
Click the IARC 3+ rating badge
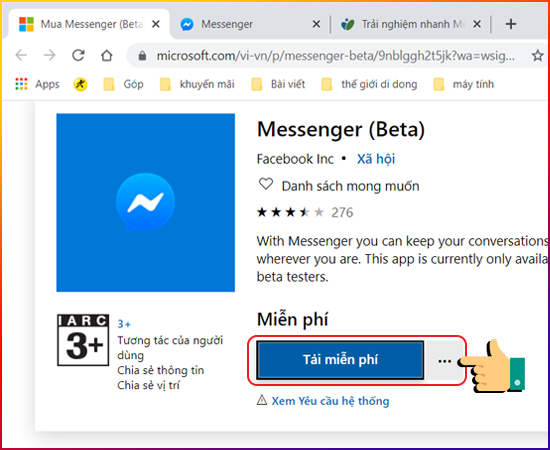point(83,340)
